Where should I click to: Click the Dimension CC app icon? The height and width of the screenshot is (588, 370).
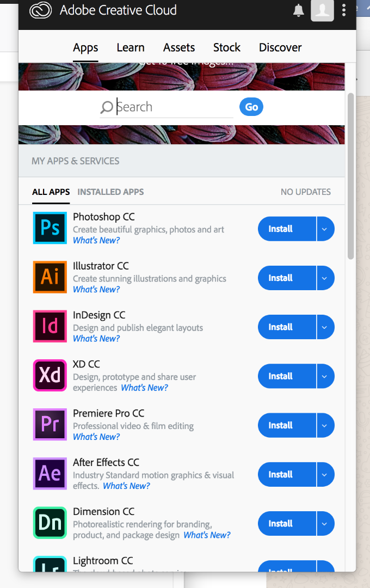pos(50,523)
